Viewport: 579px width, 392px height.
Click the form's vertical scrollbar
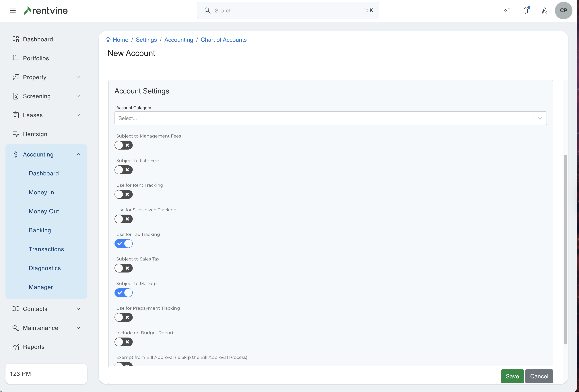click(x=565, y=249)
